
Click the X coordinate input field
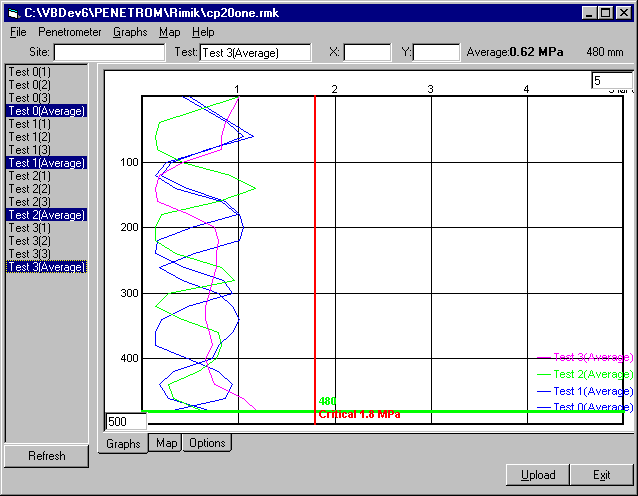click(x=367, y=52)
